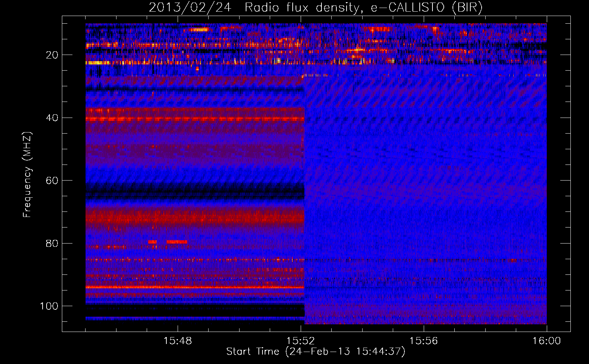Click the 20 frequency tick label
Image resolution: width=589 pixels, height=364 pixels.
pos(52,55)
